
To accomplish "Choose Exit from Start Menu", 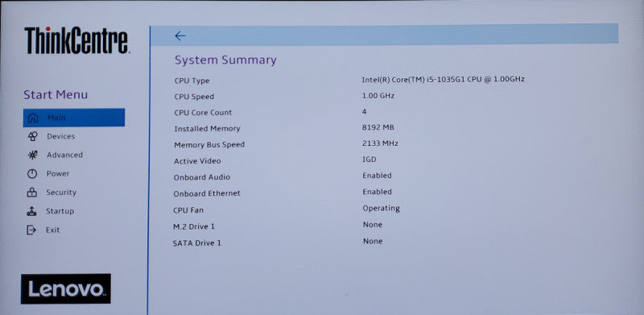I will 52,230.
